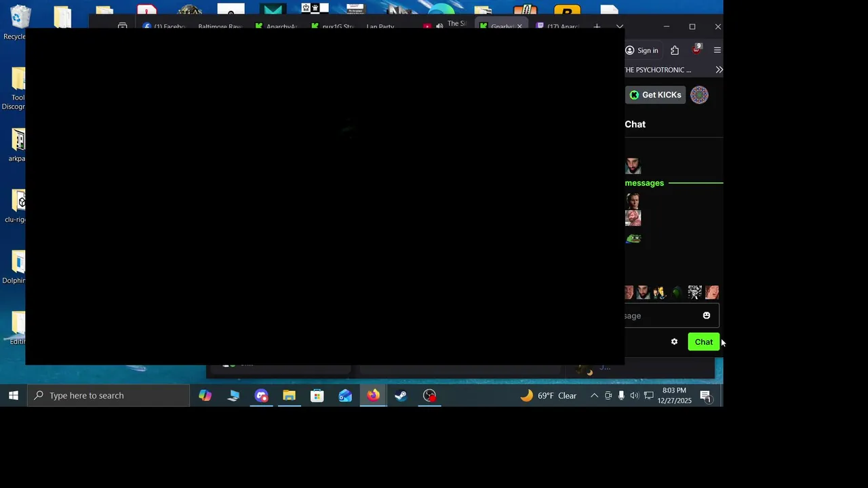Screen dimensions: 868x488
Task: Open File Explorer from the taskbar
Action: pos(289,395)
